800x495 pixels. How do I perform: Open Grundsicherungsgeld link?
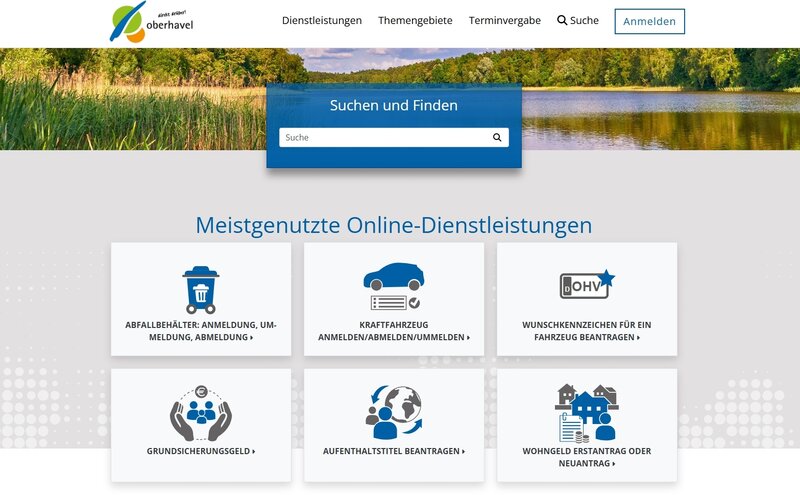(201, 451)
